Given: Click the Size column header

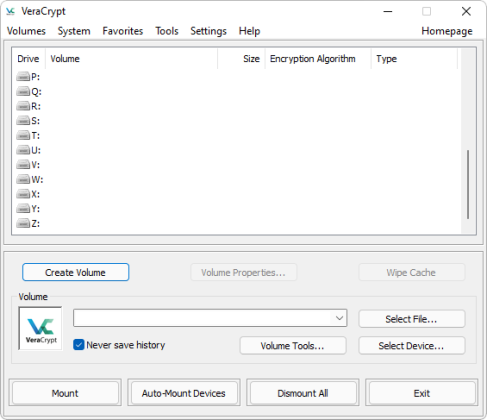Looking at the screenshot, I should coord(241,59).
